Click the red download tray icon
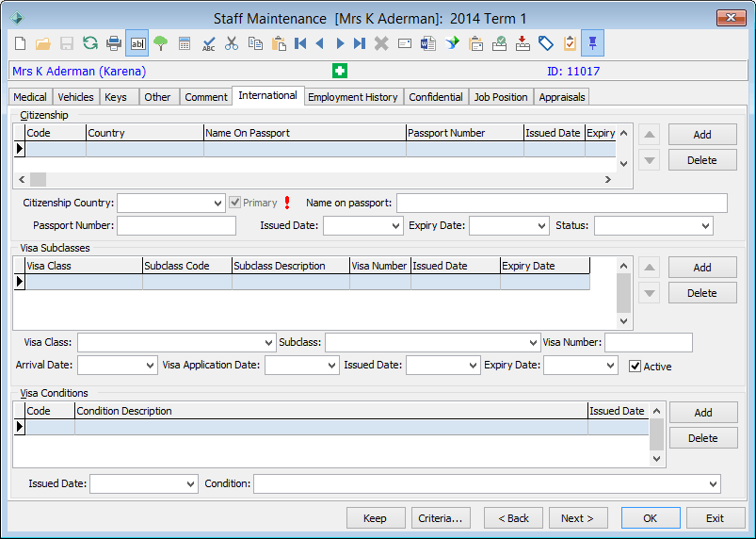 (x=523, y=43)
